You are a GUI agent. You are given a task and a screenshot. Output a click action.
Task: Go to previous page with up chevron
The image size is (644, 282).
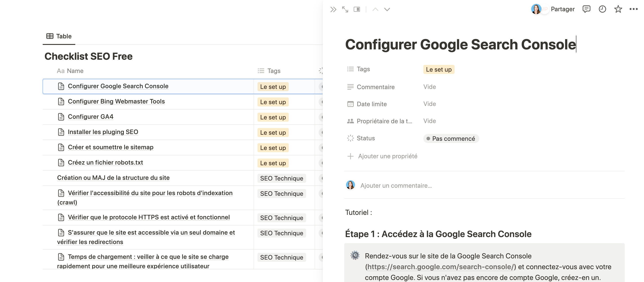tap(375, 9)
